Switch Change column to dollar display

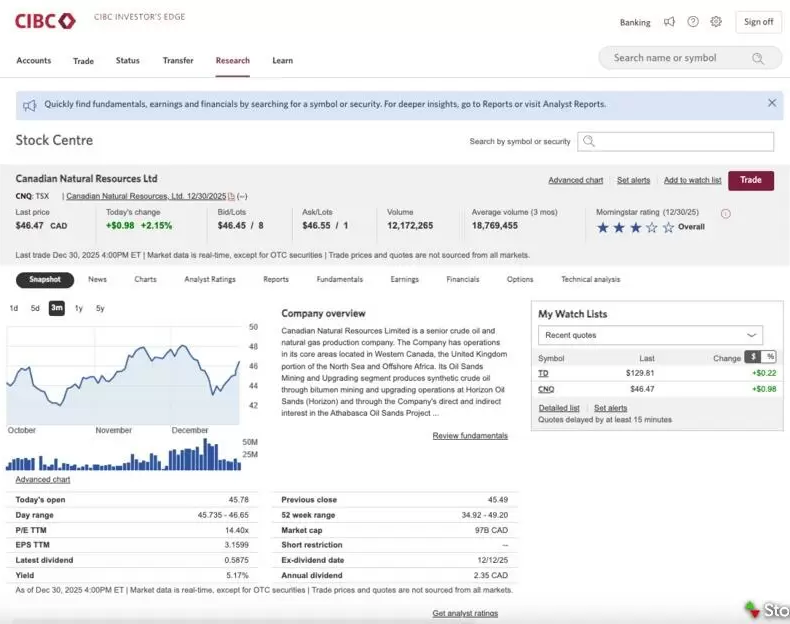point(753,357)
